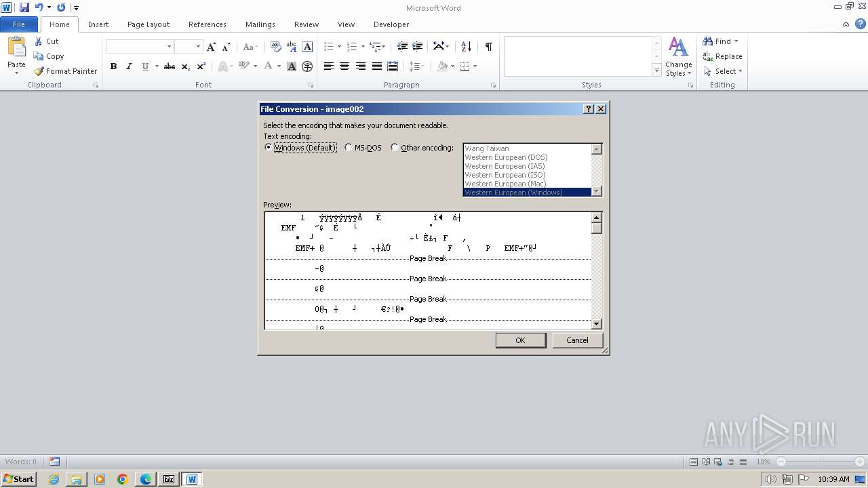The image size is (868, 488).
Task: Click the Bullets list icon
Action: (329, 47)
